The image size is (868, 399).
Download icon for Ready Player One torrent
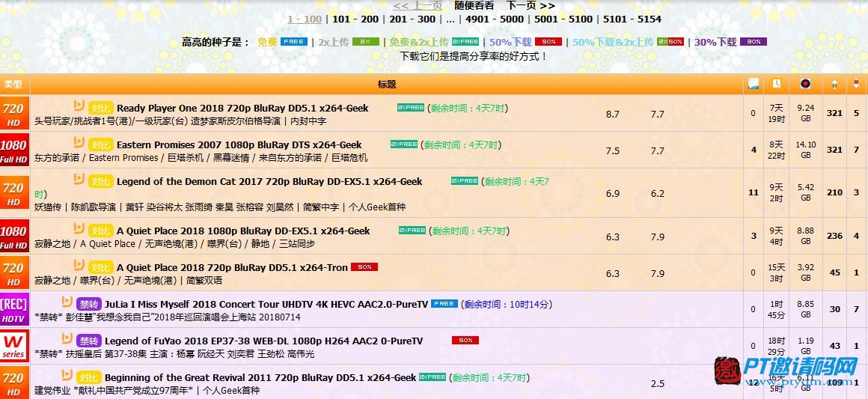79,106
